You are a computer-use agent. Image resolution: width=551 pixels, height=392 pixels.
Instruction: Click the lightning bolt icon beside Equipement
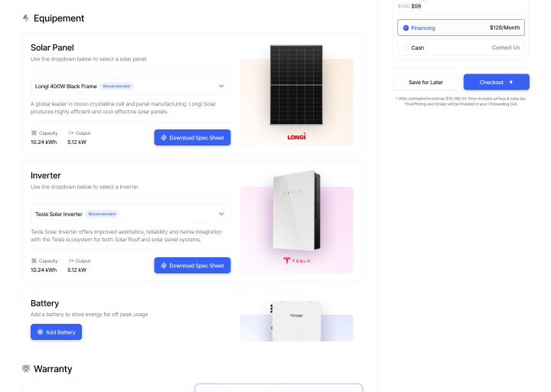(x=26, y=18)
